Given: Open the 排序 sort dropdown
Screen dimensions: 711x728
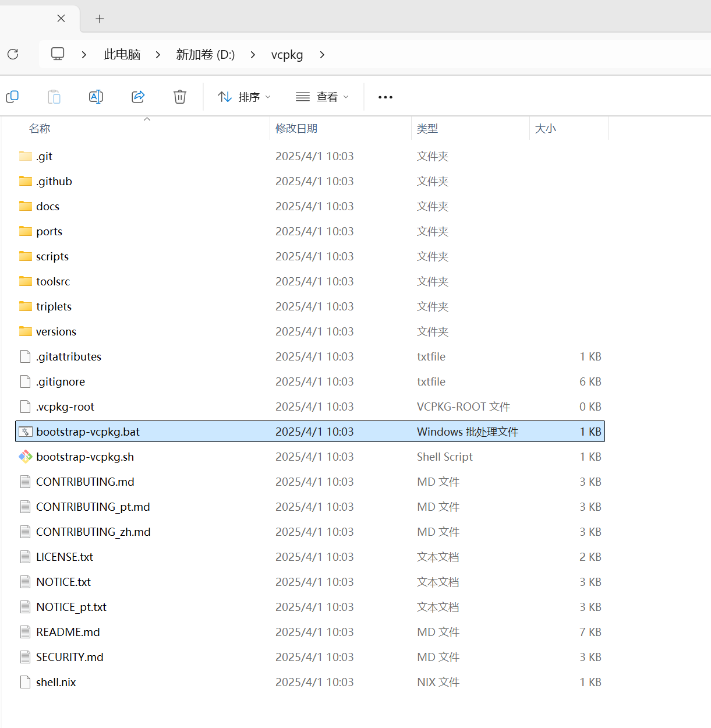Looking at the screenshot, I should (x=244, y=97).
